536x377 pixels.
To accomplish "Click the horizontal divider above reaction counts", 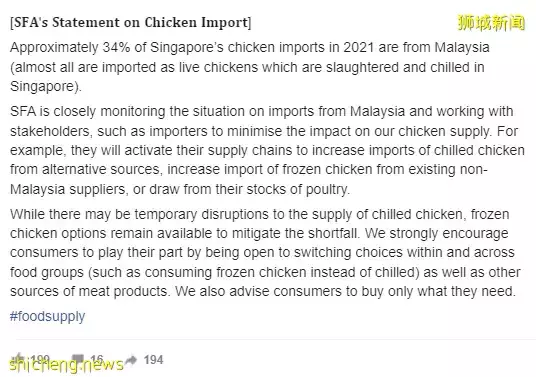I will point(276,339).
